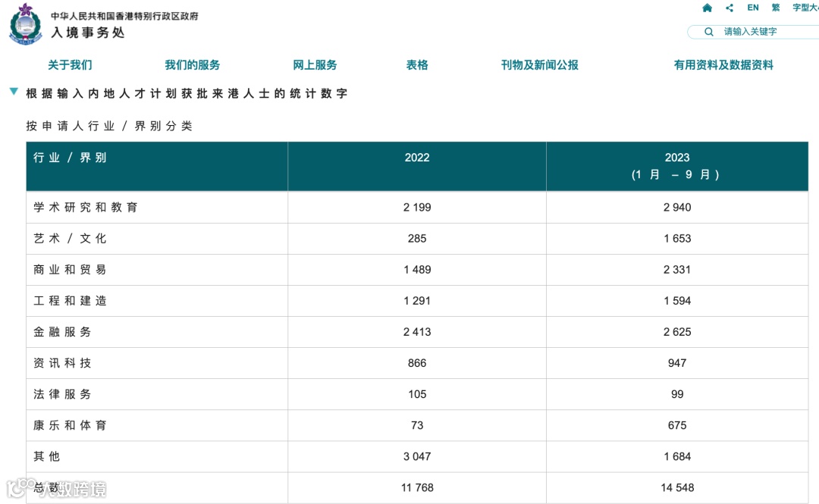Click the 入境事务处 site title
The height and width of the screenshot is (504, 819).
coord(88,33)
